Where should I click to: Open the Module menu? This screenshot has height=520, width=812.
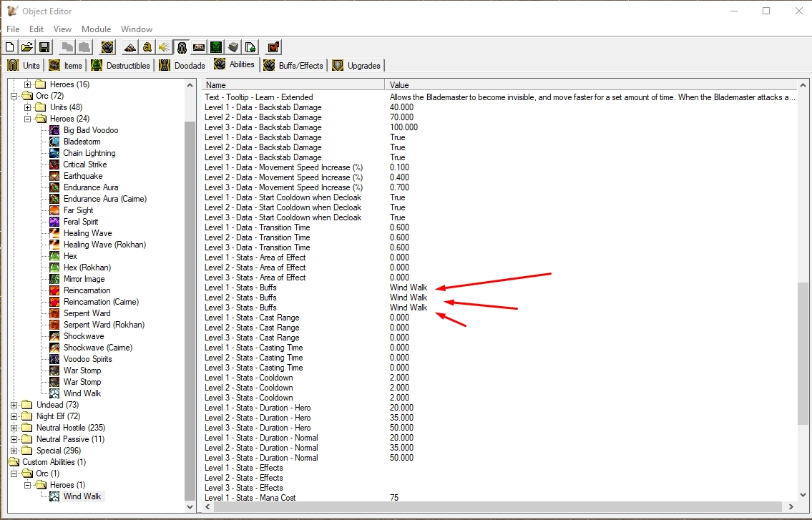click(x=97, y=29)
